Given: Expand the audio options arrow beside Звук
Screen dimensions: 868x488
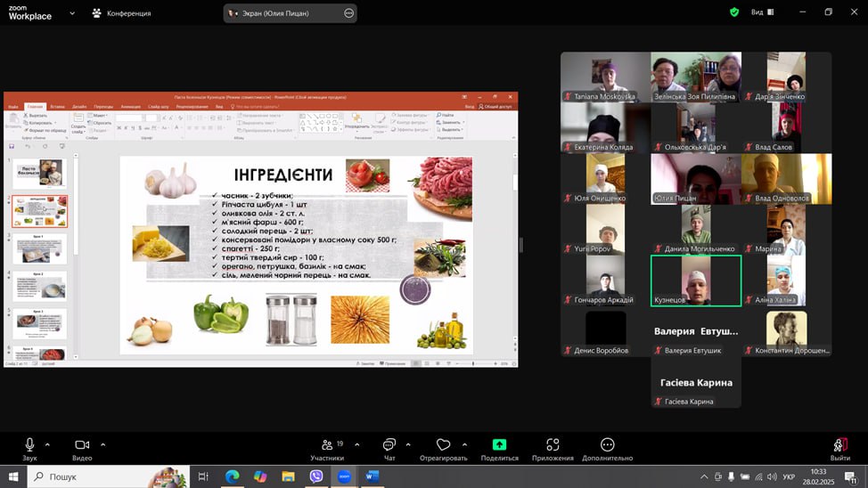Looking at the screenshot, I should pyautogui.click(x=47, y=444).
